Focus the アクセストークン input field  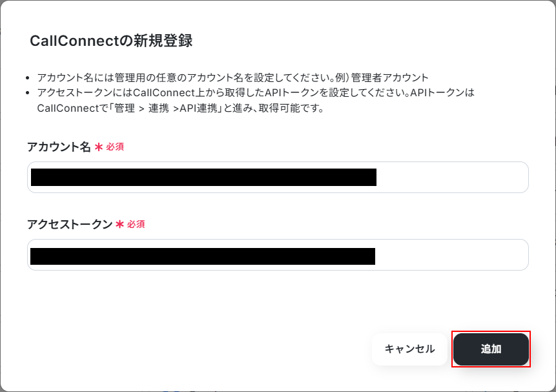point(278,254)
